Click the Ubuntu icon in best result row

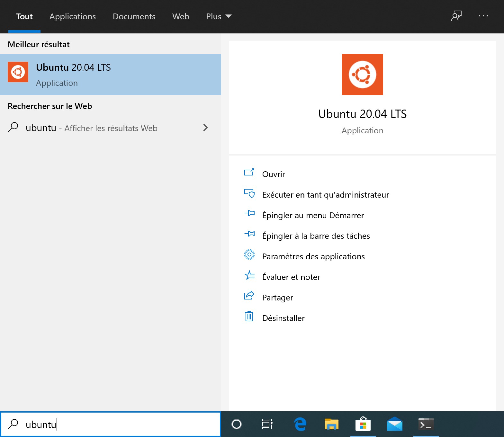pos(18,72)
